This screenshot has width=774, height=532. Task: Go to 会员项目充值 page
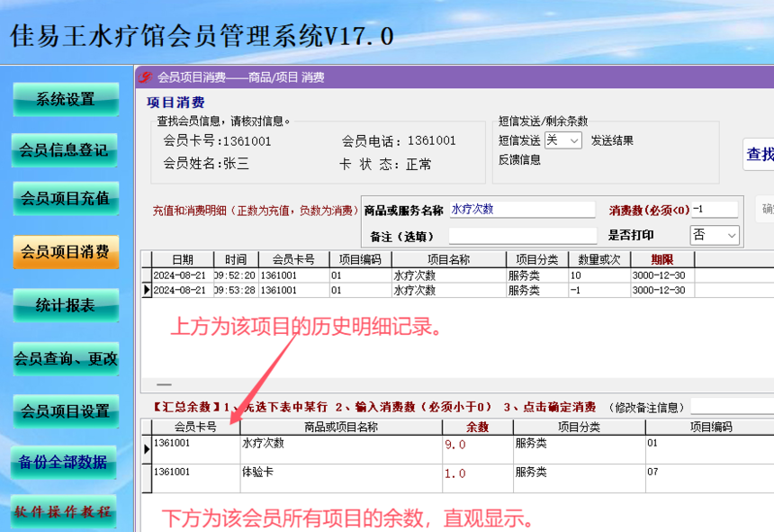(x=66, y=198)
